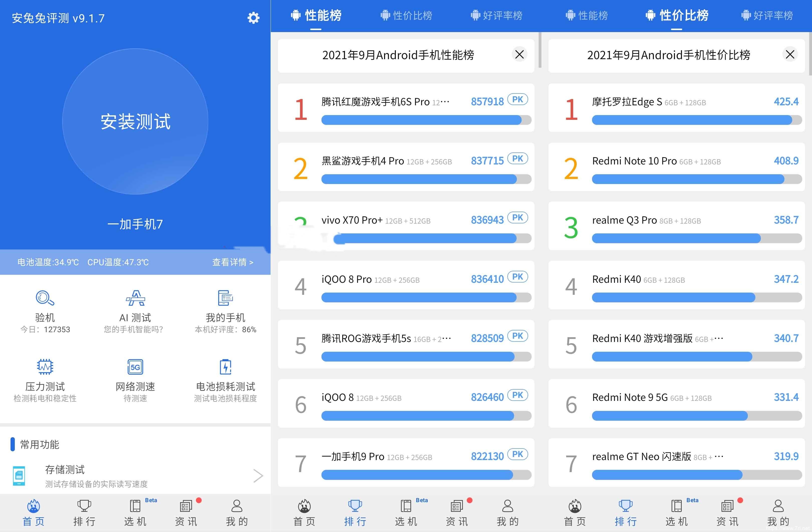Open 网络测速 5G speed test icon

136,367
